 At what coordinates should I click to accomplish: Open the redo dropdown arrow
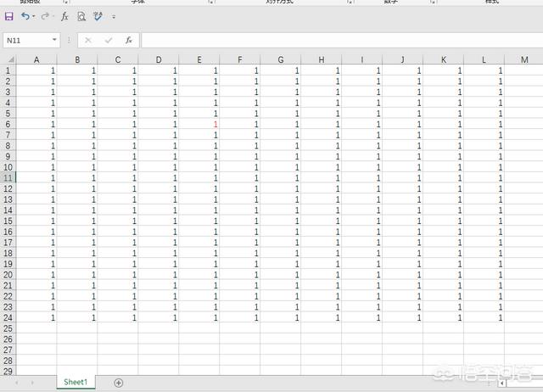[x=53, y=16]
